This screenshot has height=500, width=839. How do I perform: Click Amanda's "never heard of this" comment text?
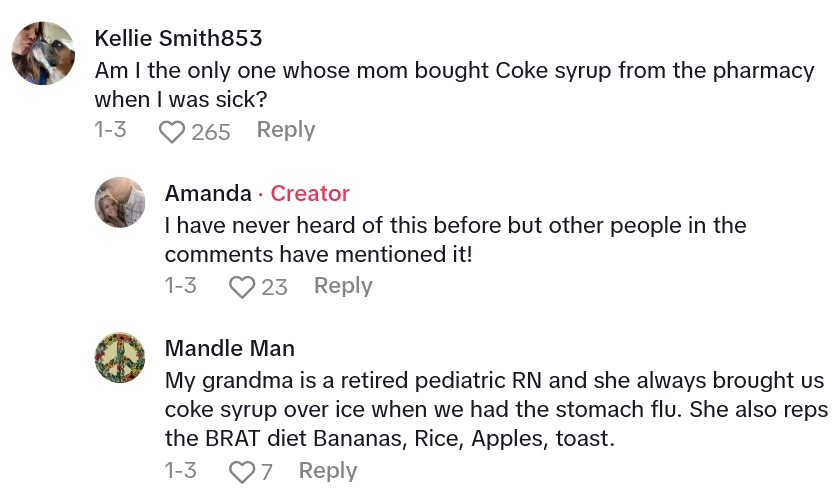point(455,240)
